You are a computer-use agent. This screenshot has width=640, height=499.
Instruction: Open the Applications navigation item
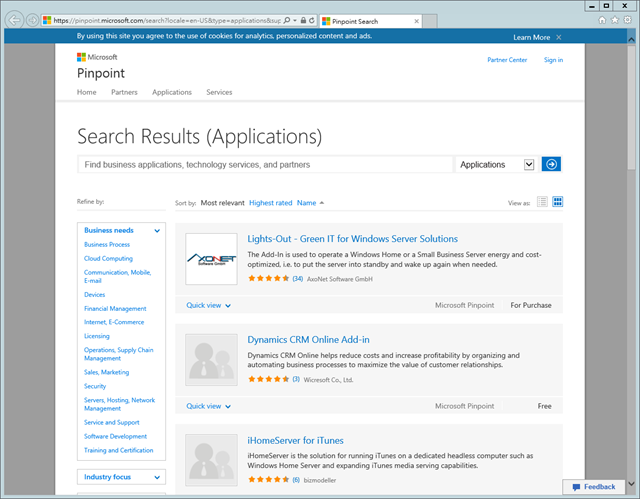(172, 92)
